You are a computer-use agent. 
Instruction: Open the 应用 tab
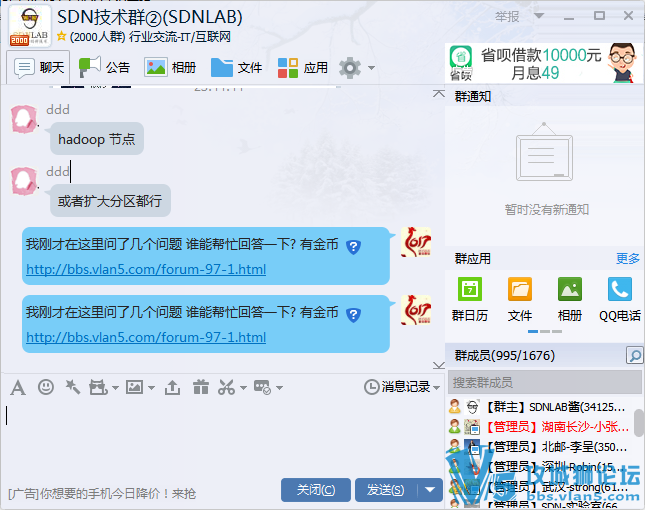[x=302, y=67]
